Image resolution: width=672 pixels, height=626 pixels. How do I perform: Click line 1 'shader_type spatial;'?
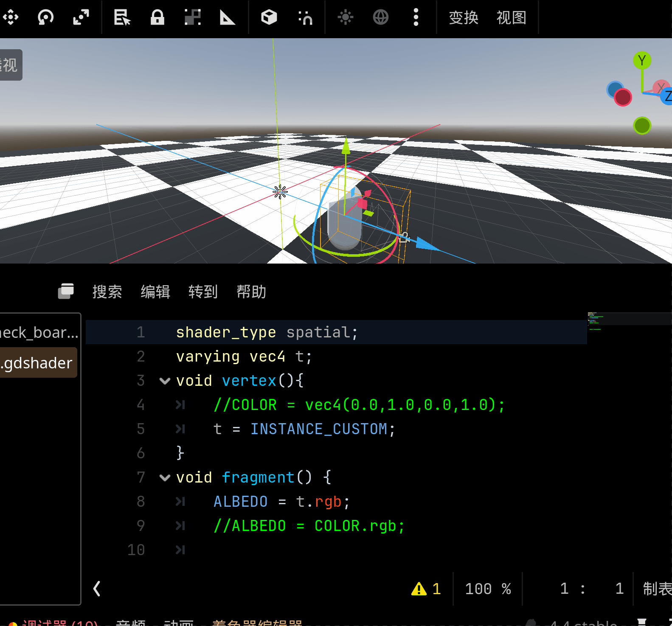(267, 332)
